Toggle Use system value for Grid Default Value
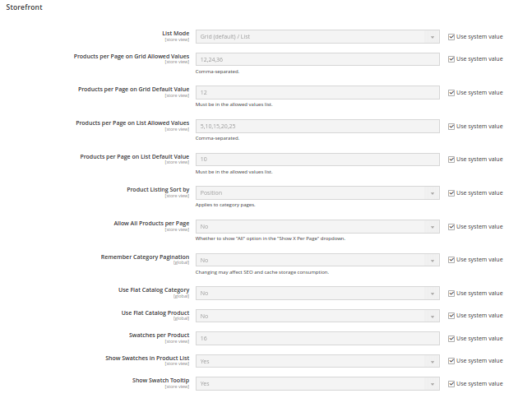 point(451,93)
